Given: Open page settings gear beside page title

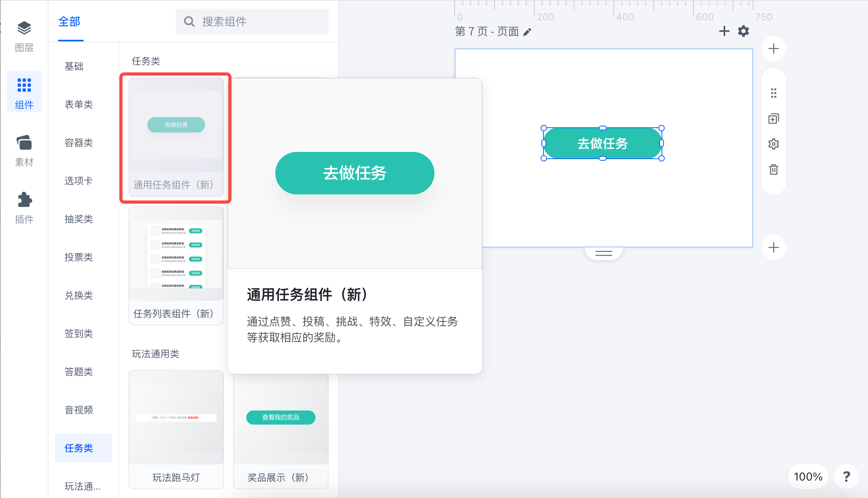Looking at the screenshot, I should pyautogui.click(x=743, y=31).
